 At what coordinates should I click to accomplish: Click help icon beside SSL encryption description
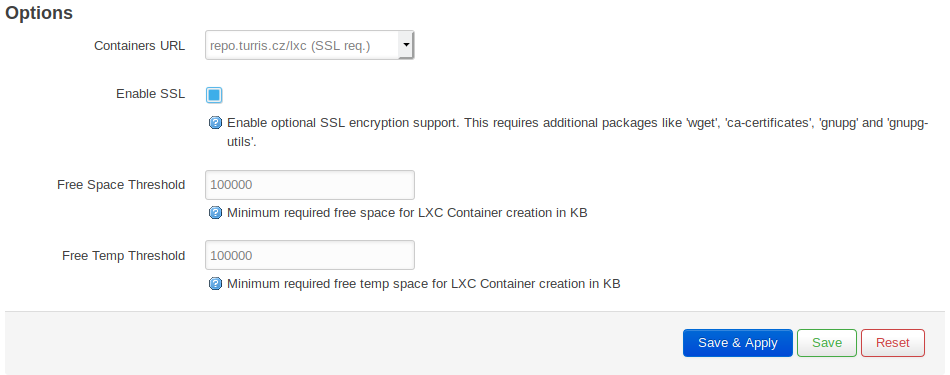pyautogui.click(x=215, y=123)
